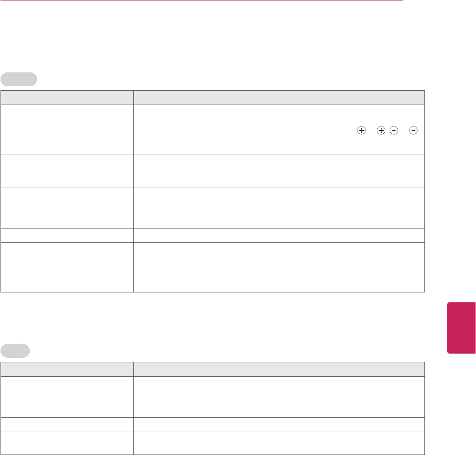The image size is (476, 455).
Task: Select last row right cell in upper table
Action: point(279,267)
